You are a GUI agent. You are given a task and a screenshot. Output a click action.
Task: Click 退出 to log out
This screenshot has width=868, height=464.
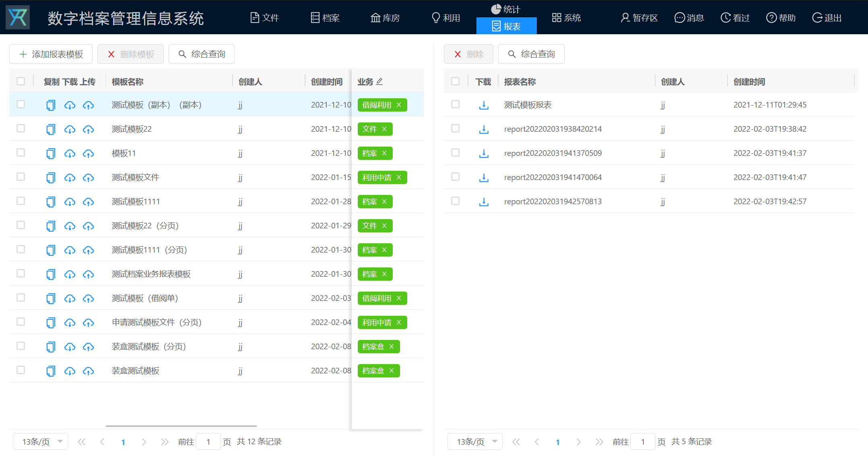827,18
